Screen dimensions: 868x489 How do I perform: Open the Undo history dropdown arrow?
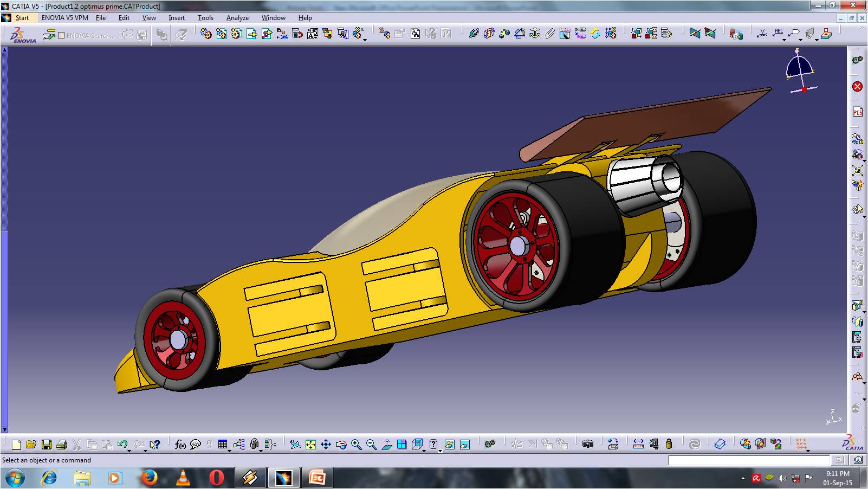130,450
